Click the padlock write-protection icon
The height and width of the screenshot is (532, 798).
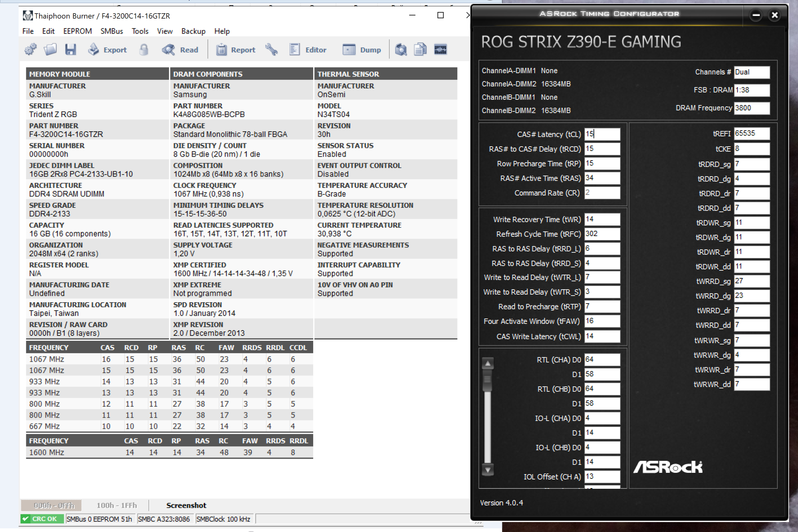click(144, 50)
